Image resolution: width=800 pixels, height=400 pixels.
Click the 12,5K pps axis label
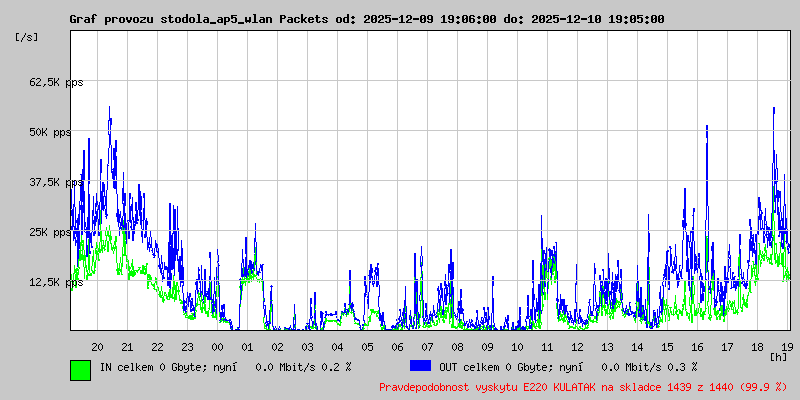[x=56, y=283]
